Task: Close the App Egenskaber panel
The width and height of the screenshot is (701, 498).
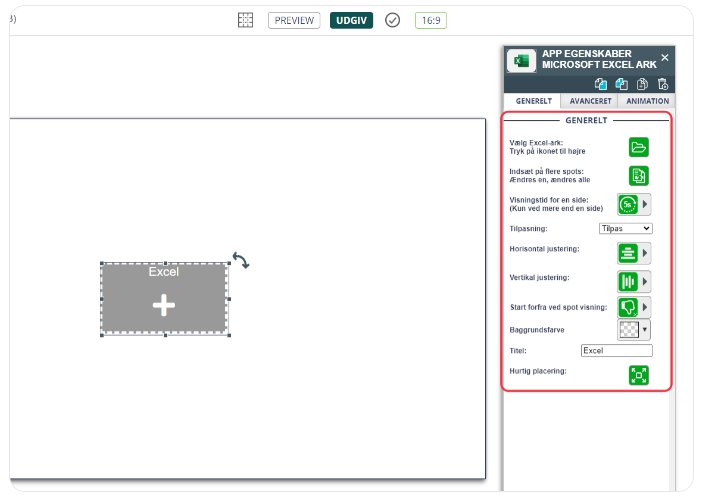Action: [x=665, y=58]
